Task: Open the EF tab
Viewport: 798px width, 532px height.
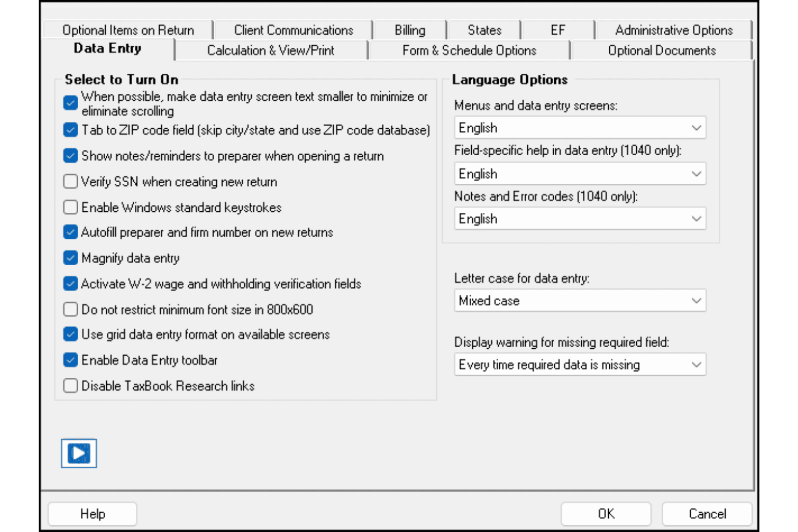Action: 558,30
